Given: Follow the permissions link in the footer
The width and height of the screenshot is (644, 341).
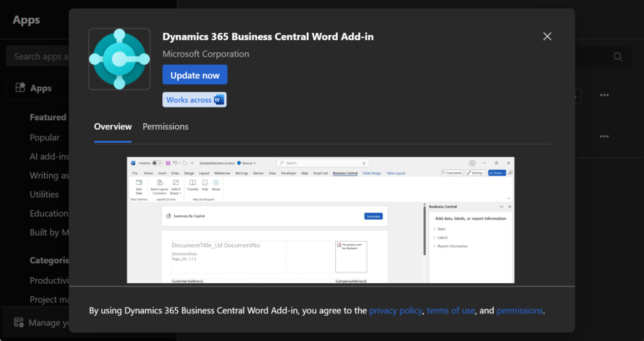Looking at the screenshot, I should point(519,310).
